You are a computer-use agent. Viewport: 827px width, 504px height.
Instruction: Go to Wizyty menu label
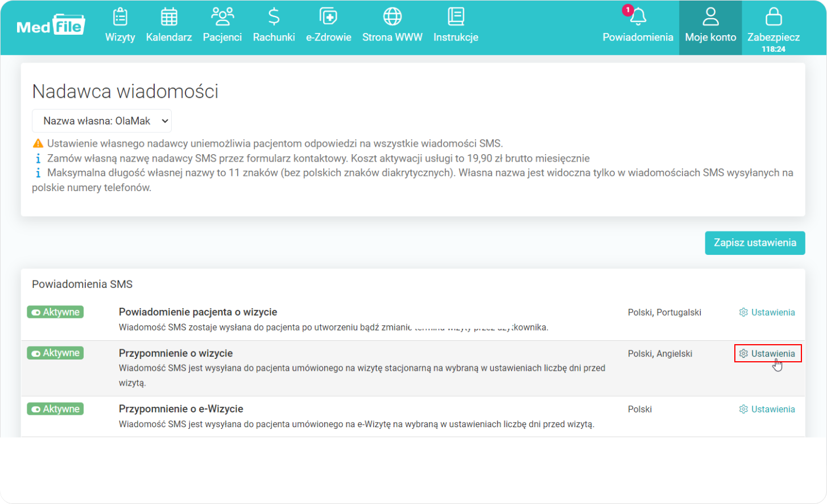(120, 37)
